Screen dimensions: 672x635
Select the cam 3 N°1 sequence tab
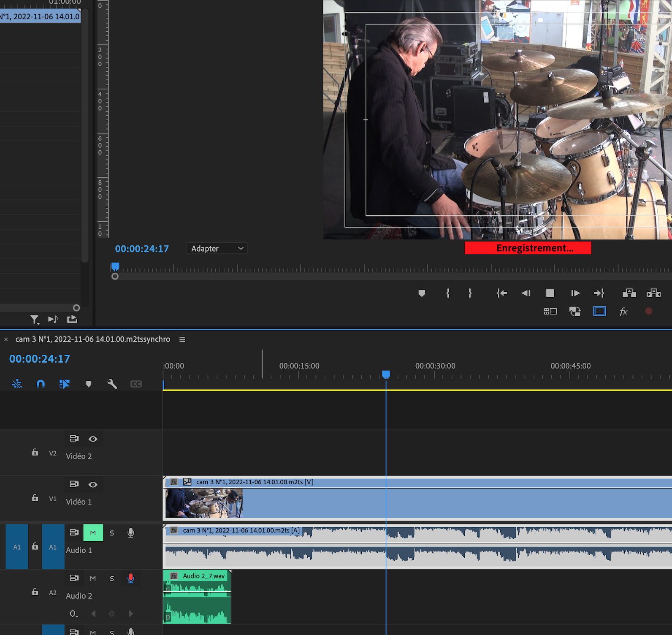pyautogui.click(x=92, y=339)
